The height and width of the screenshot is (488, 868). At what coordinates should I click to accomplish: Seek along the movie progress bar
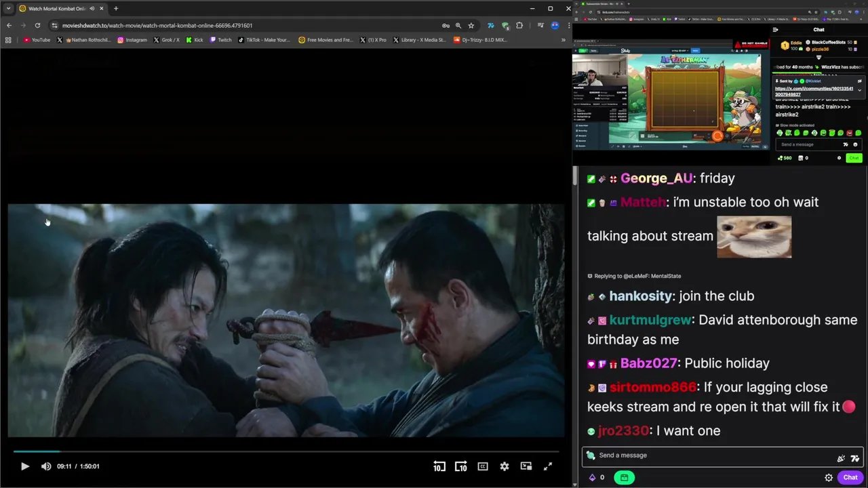point(285,451)
